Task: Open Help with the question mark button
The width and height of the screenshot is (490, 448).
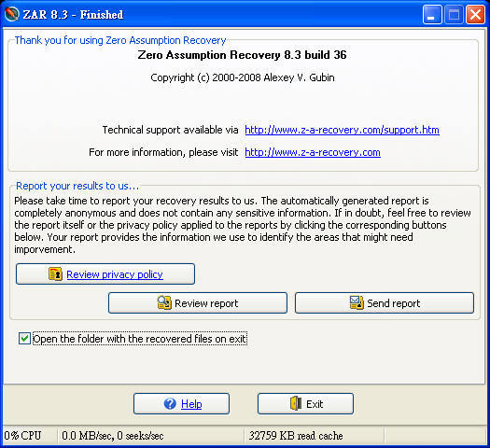Action: 181,403
